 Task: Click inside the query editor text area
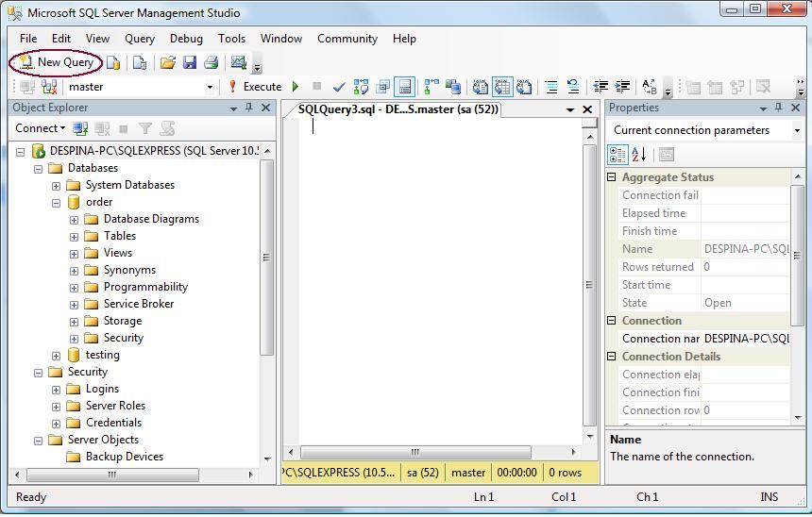pyautogui.click(x=440, y=279)
